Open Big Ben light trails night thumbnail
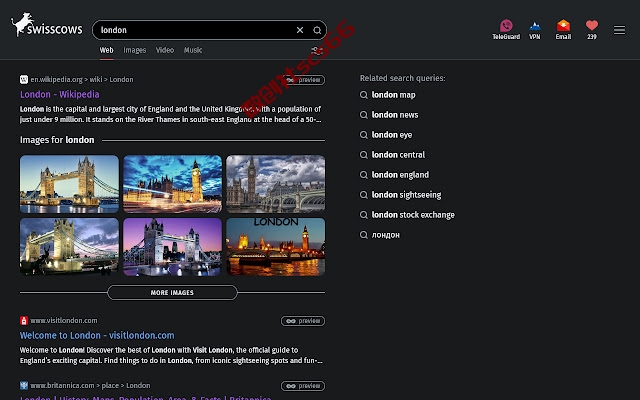The width and height of the screenshot is (640, 400). pyautogui.click(x=173, y=184)
